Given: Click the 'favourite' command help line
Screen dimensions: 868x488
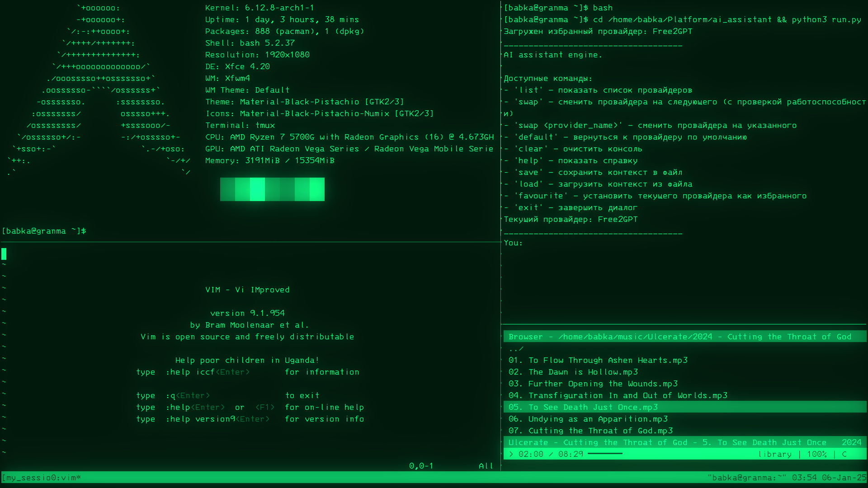Looking at the screenshot, I should click(x=655, y=196).
